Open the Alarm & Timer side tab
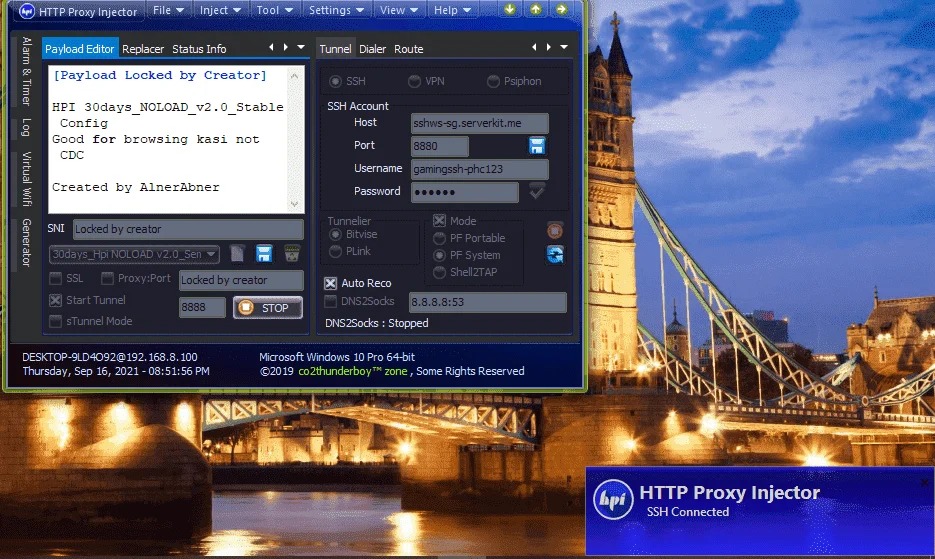This screenshot has width=935, height=559. (26, 71)
